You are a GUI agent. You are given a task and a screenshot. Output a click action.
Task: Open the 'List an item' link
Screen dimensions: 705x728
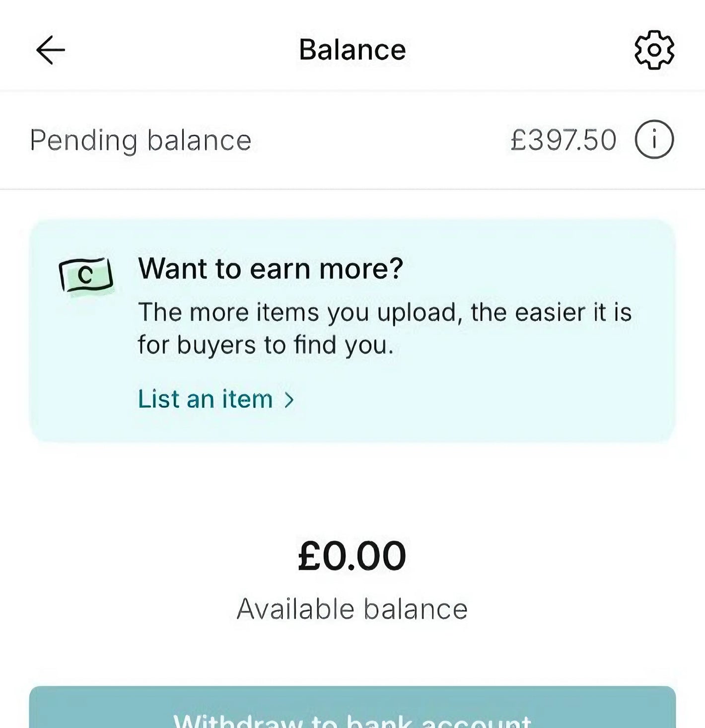[x=206, y=399]
